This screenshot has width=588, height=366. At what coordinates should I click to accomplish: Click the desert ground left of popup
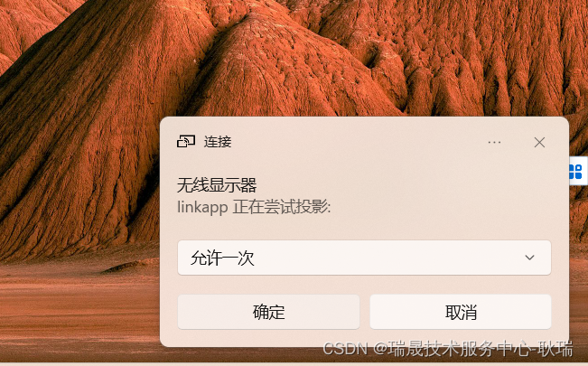75,308
